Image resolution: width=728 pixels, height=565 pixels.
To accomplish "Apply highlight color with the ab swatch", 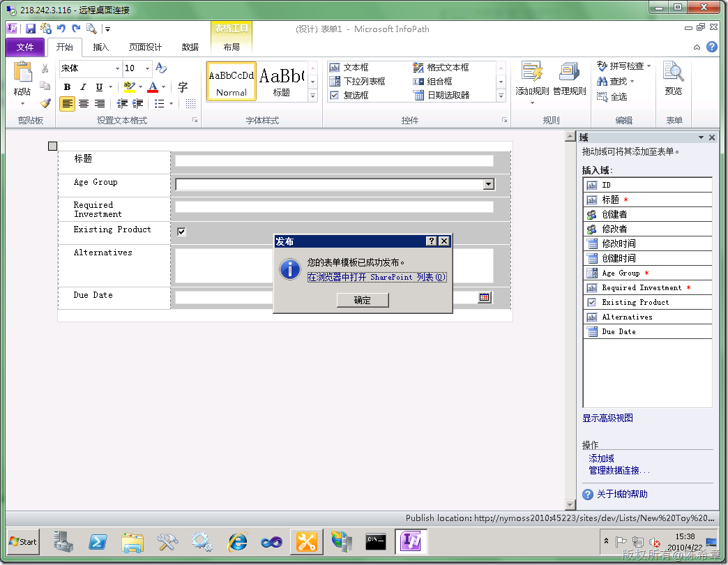I will [x=130, y=86].
